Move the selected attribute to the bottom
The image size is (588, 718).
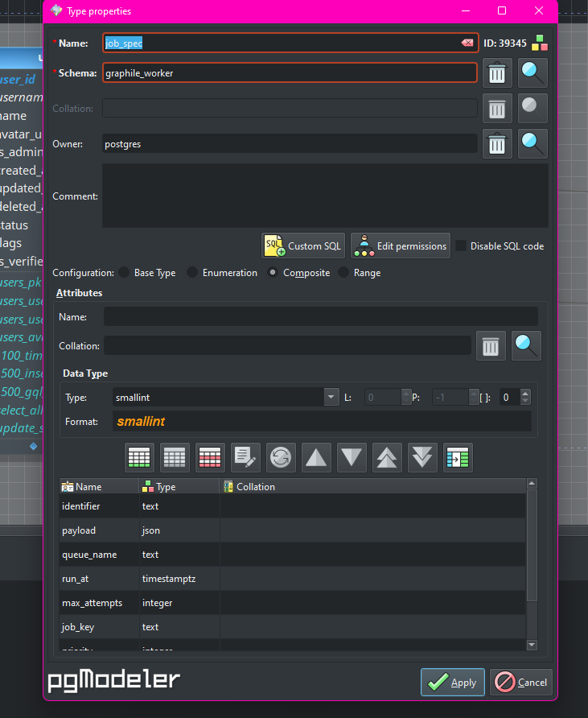coord(421,457)
